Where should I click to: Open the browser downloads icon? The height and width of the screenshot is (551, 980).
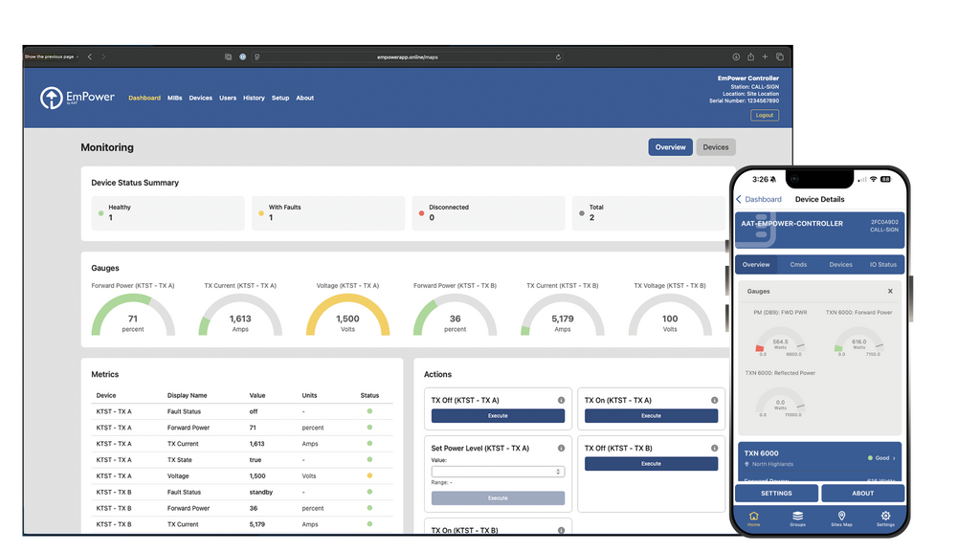736,56
